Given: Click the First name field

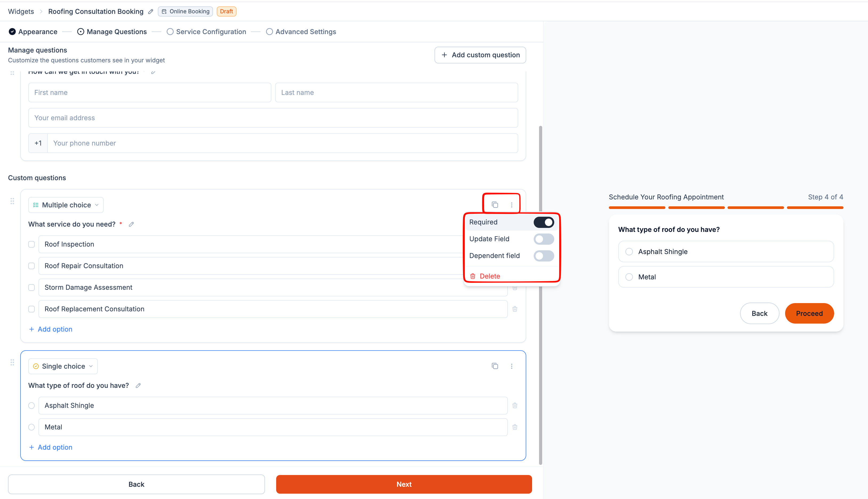Looking at the screenshot, I should click(150, 92).
